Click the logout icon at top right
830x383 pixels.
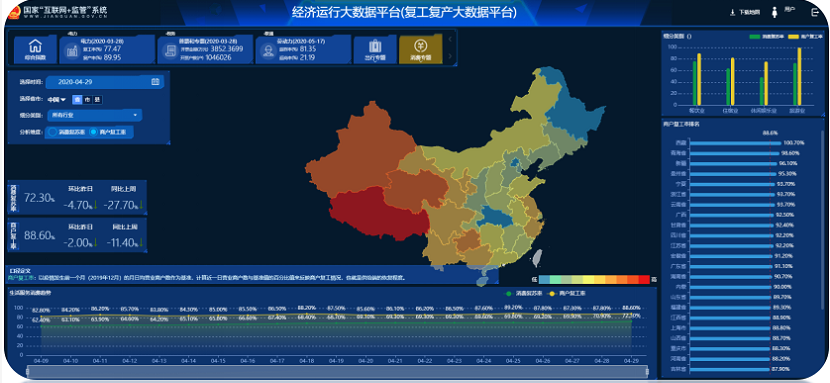[815, 12]
